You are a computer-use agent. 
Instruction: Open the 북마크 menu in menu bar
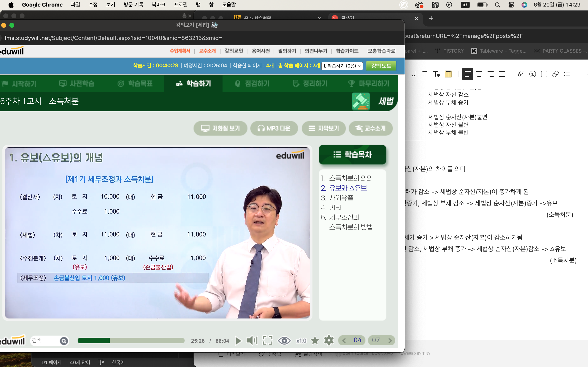[x=158, y=5]
